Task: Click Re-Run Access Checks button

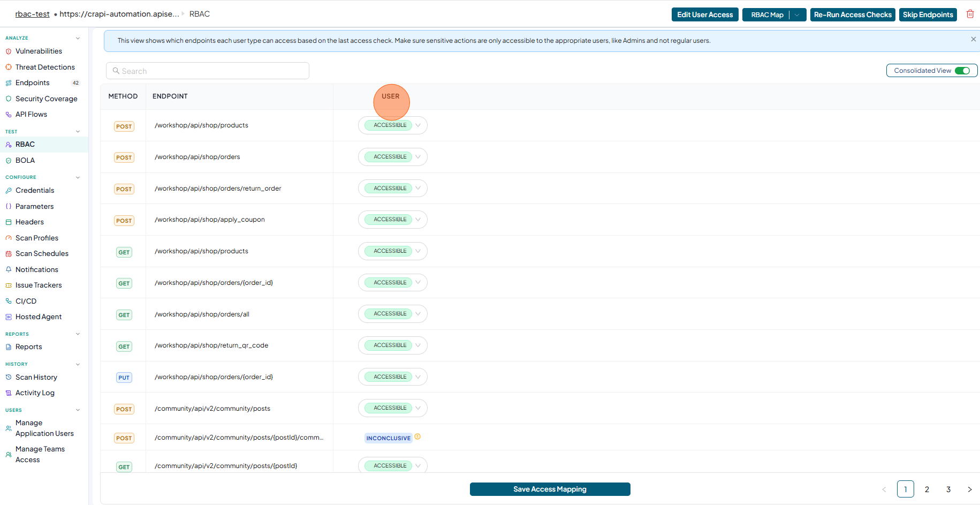Action: point(853,15)
